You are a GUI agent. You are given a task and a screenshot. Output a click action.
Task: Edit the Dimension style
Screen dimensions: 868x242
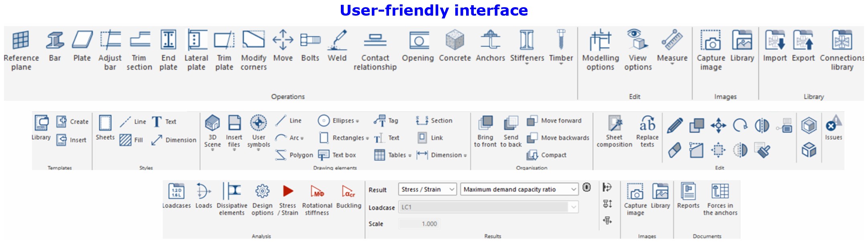[174, 140]
